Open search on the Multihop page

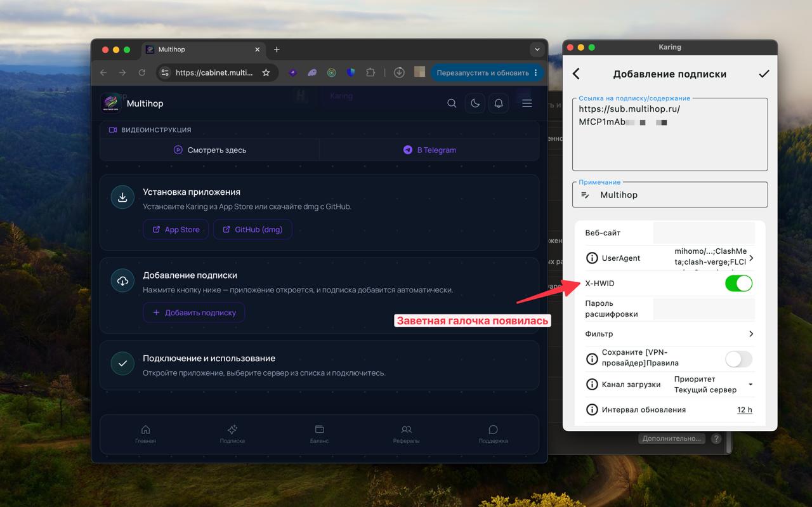tap(452, 103)
